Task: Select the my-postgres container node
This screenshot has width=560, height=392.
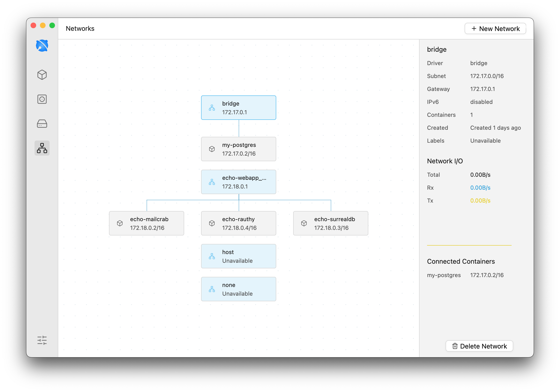Action: click(238, 149)
